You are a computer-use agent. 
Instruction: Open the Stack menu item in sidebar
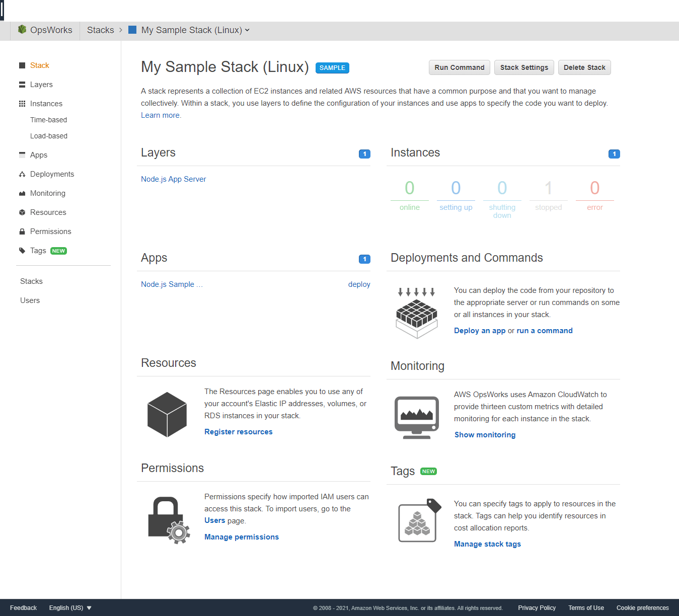click(x=39, y=65)
